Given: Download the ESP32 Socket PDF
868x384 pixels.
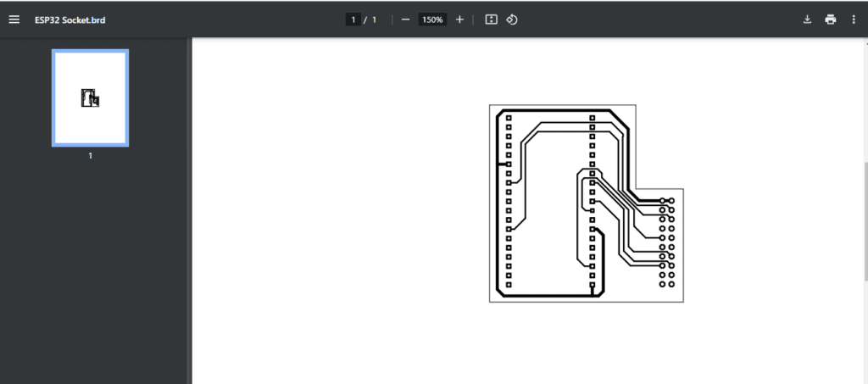Looking at the screenshot, I should pos(807,19).
